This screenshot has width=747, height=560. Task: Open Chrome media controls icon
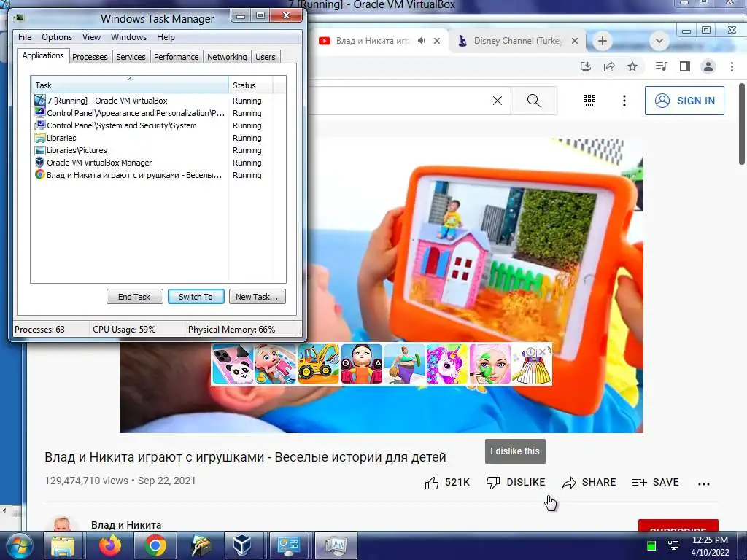click(x=661, y=66)
